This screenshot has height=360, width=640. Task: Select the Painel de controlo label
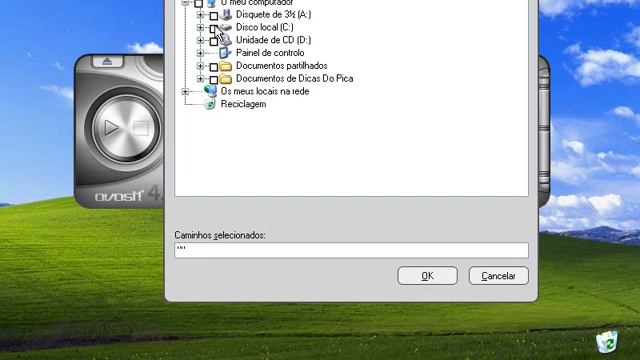270,53
